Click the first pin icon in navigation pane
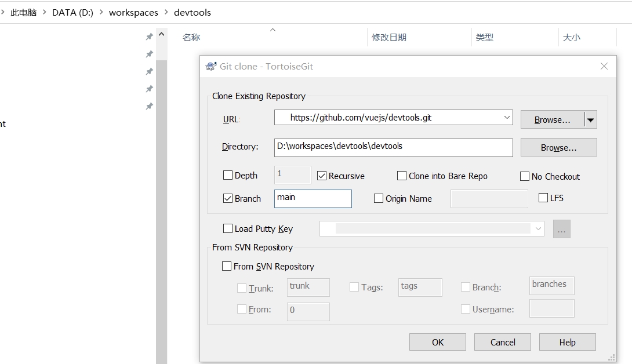The width and height of the screenshot is (632, 364). [x=149, y=37]
